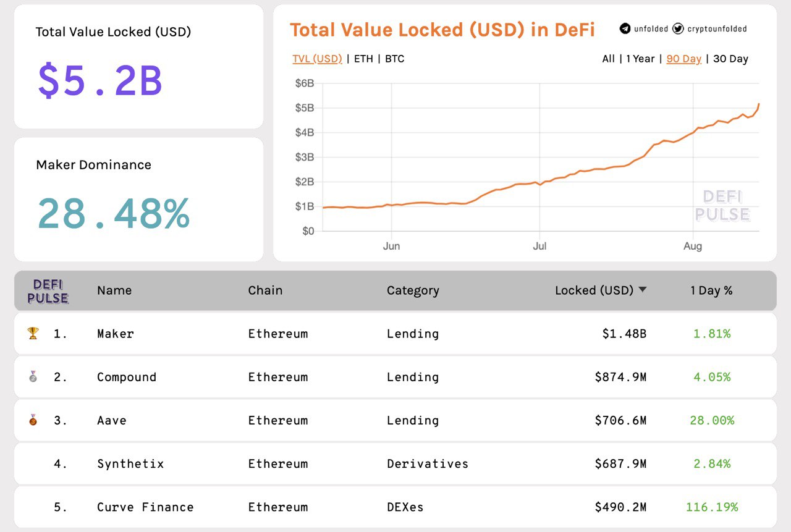Click the $706.6M locked value
791x532 pixels.
(x=620, y=420)
